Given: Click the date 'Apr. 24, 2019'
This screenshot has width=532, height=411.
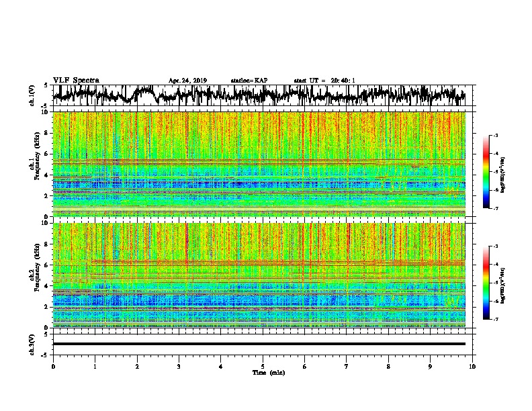Looking at the screenshot, I should click(187, 81).
